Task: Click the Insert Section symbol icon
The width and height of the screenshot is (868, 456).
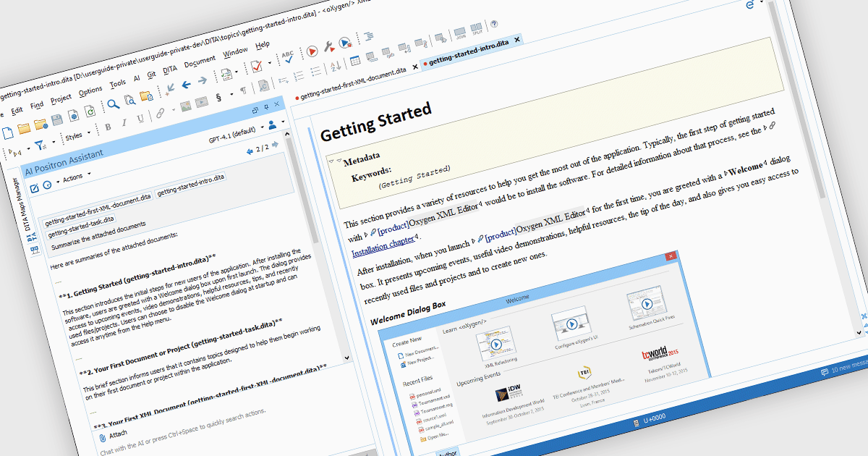Action: (219, 98)
